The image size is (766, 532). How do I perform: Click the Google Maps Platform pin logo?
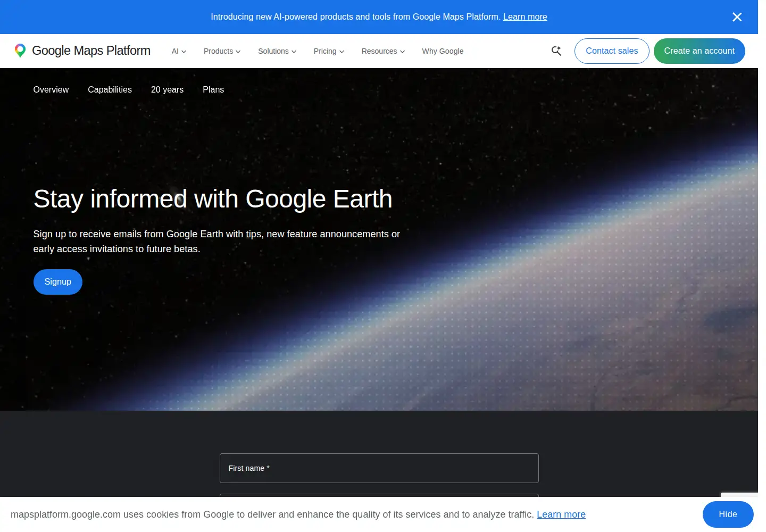click(20, 51)
